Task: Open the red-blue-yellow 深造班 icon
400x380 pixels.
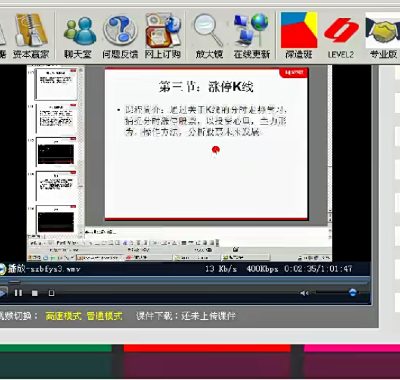Action: 299,36
